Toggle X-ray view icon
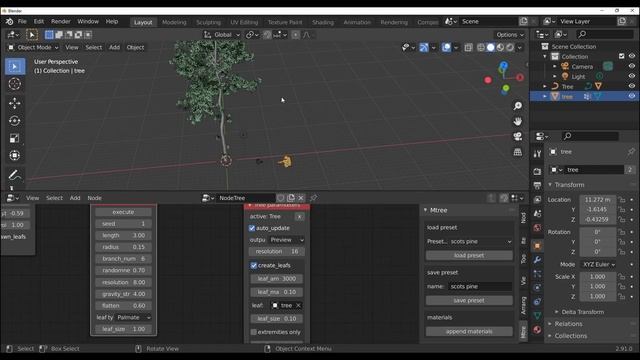 click(468, 48)
